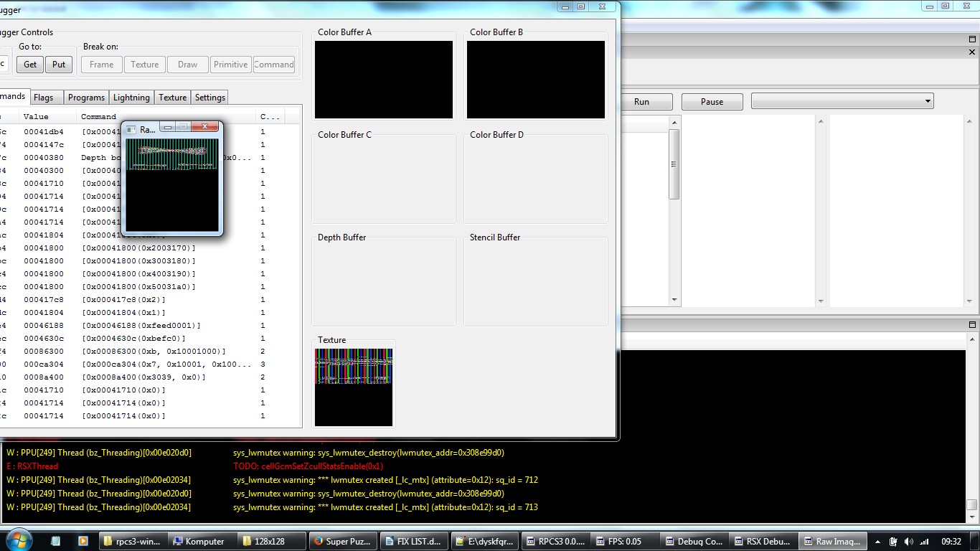Open the Komputer taskbar window

(x=202, y=541)
